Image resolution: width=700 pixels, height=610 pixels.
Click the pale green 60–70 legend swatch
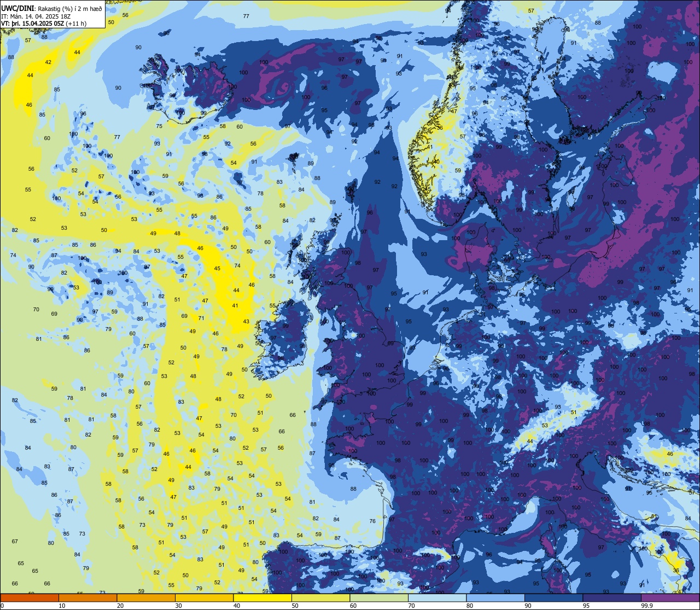click(x=379, y=598)
